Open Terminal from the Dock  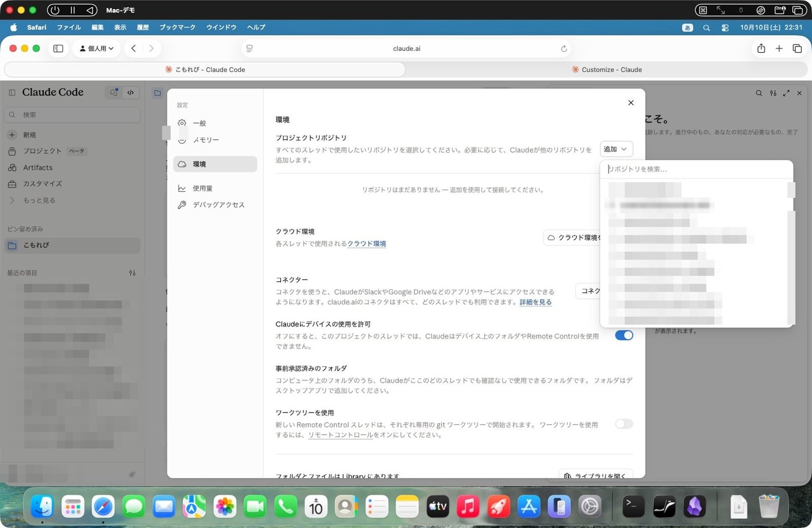633,506
